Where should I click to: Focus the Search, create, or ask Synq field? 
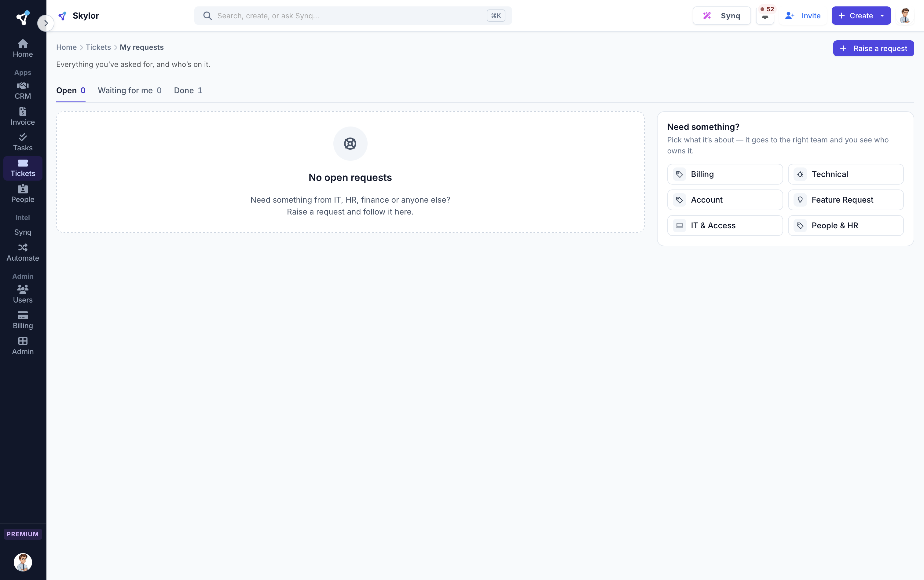tap(353, 16)
